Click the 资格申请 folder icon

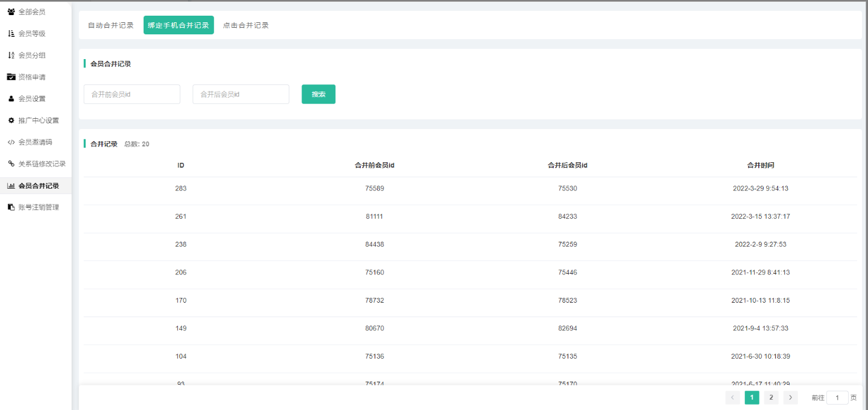point(11,77)
